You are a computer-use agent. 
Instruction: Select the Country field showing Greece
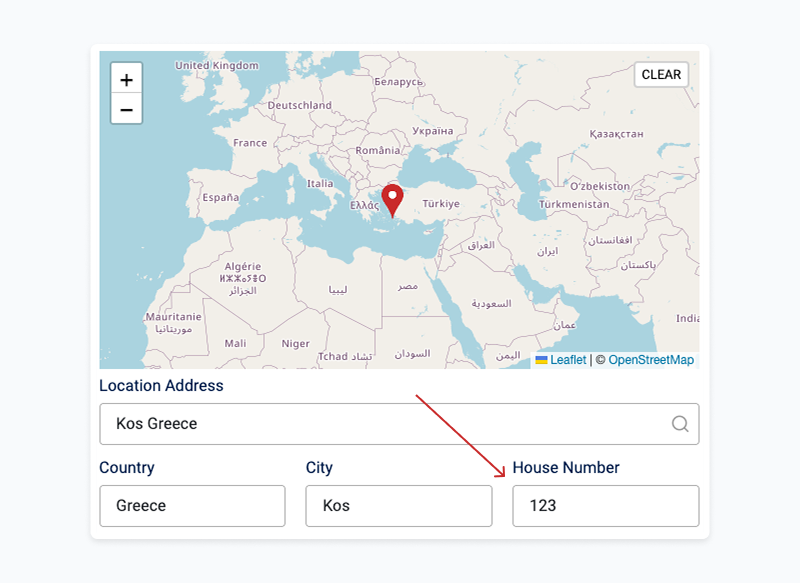coord(192,506)
